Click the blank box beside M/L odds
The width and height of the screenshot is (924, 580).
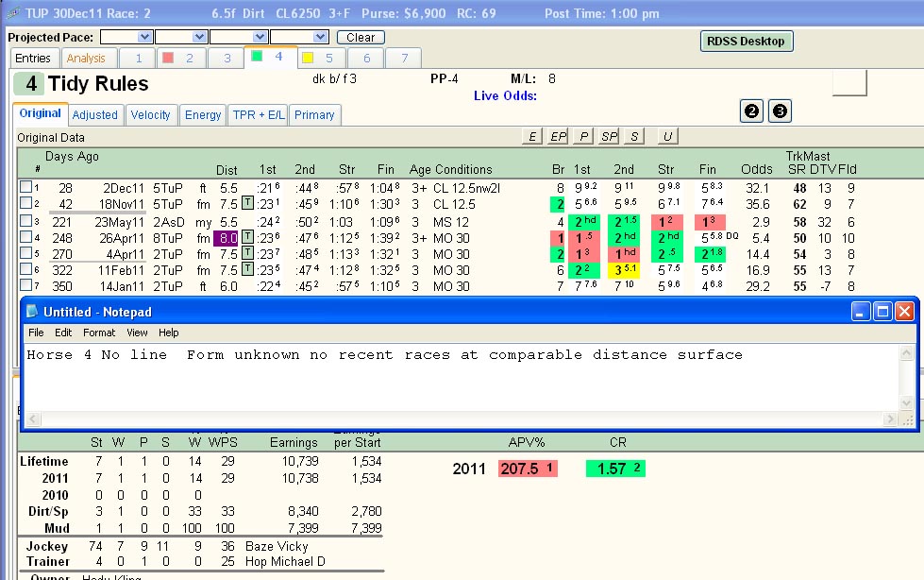point(849,82)
